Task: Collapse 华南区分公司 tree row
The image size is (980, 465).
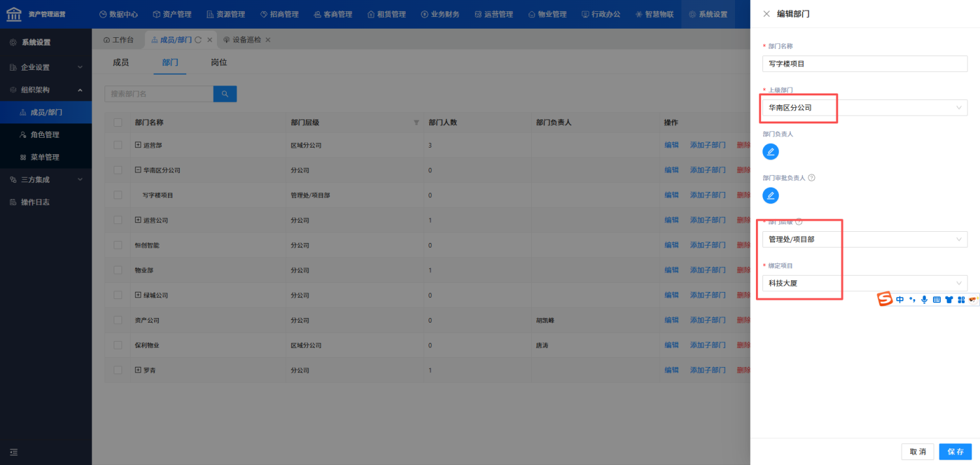Action: tap(138, 170)
